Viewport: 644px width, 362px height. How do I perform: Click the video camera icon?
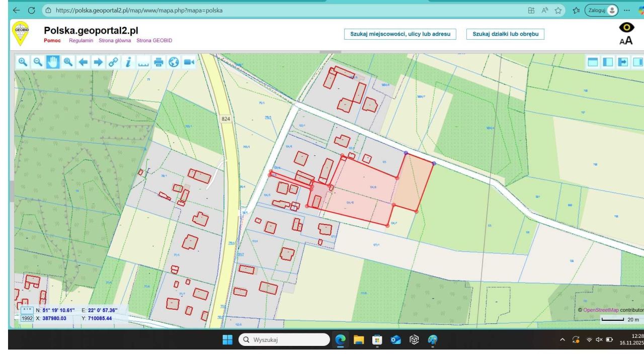pyautogui.click(x=189, y=62)
